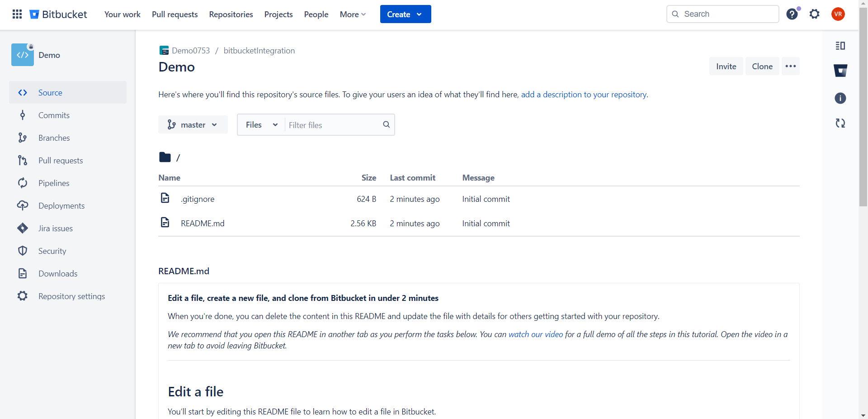Viewport: 868px width, 419px height.
Task: Click the Repository settings gear icon
Action: [23, 296]
